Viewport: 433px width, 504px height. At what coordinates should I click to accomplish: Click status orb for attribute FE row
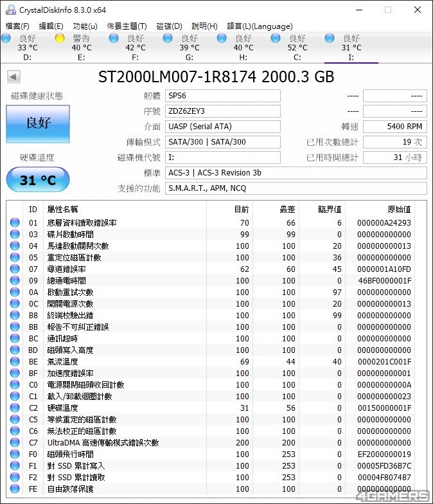pos(15,489)
